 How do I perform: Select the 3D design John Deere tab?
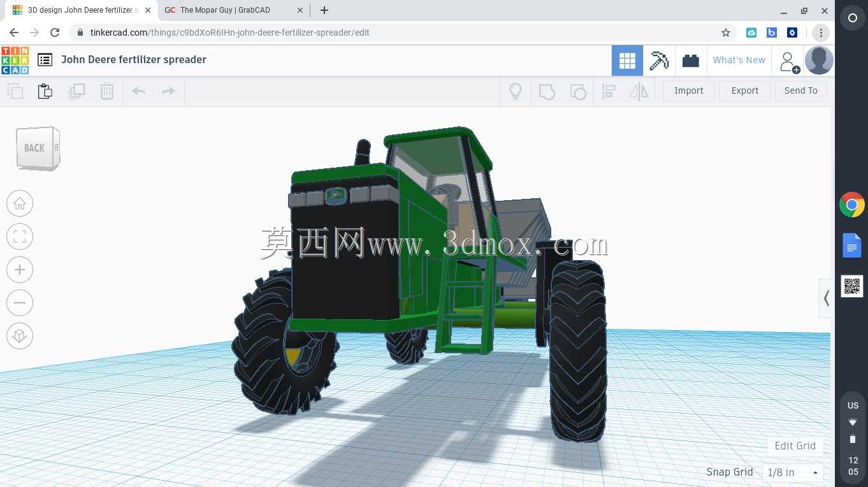(x=82, y=10)
